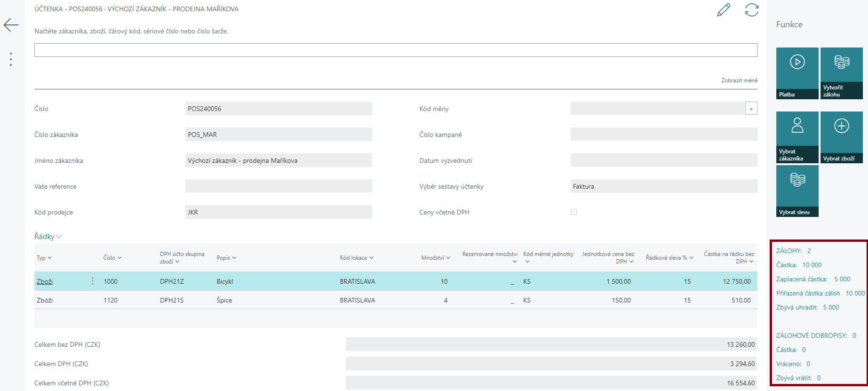
Task: Open the Množství column header dropdown
Action: 436,258
